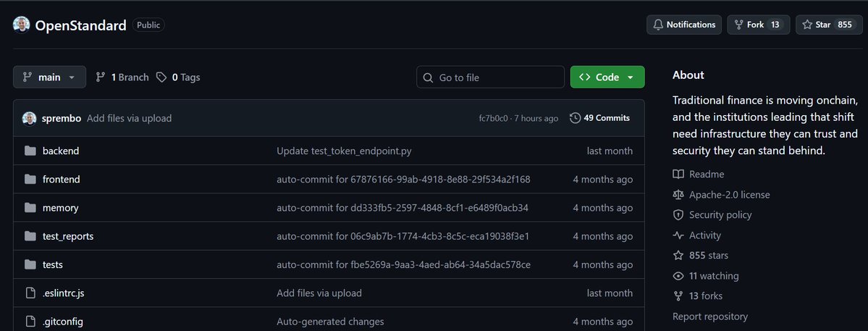The width and height of the screenshot is (868, 331).
Task: Open the .eslintrc.js commit Add files via upload
Action: (x=319, y=293)
